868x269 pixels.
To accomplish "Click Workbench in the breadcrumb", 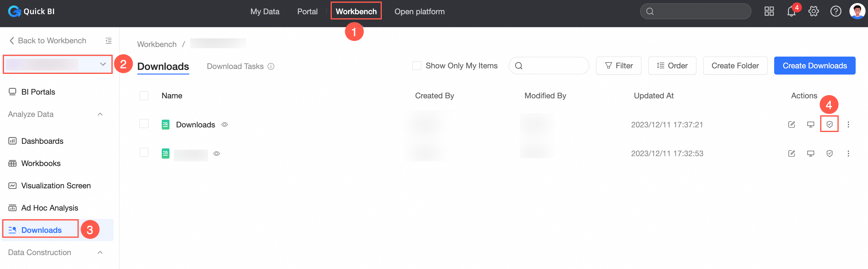I will point(157,44).
